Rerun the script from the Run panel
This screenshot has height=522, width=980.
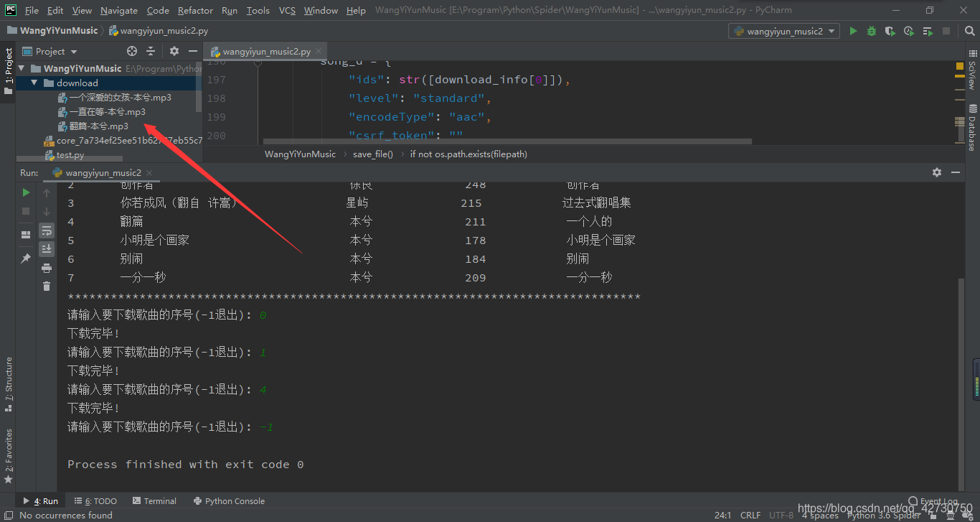pyautogui.click(x=26, y=192)
